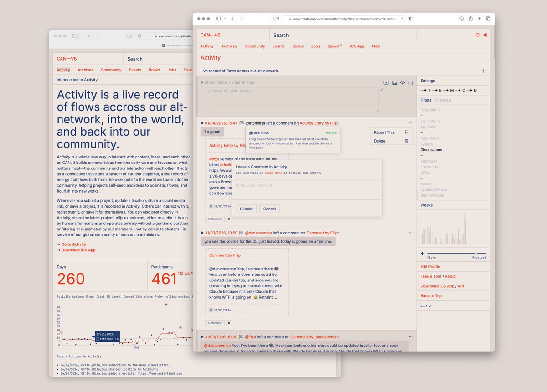Click comment icon next to 01/04/2026, 15:44
The height and width of the screenshot is (392, 547).
242,123
